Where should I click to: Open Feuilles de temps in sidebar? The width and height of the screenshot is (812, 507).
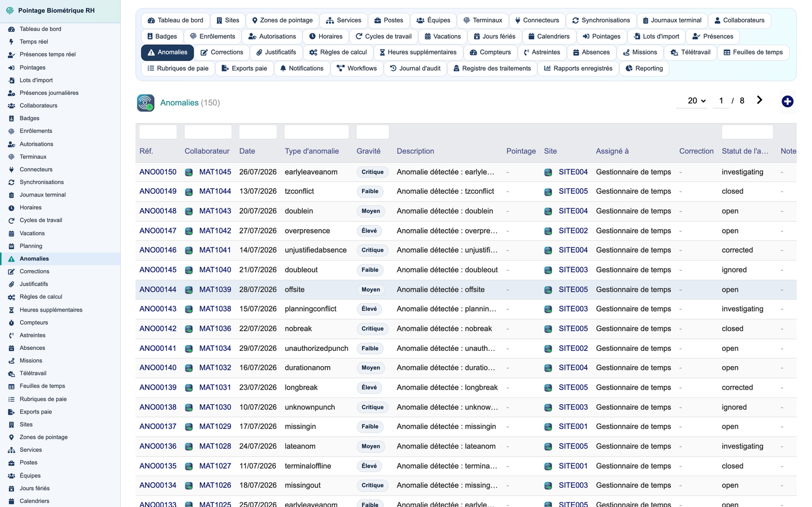coord(42,386)
